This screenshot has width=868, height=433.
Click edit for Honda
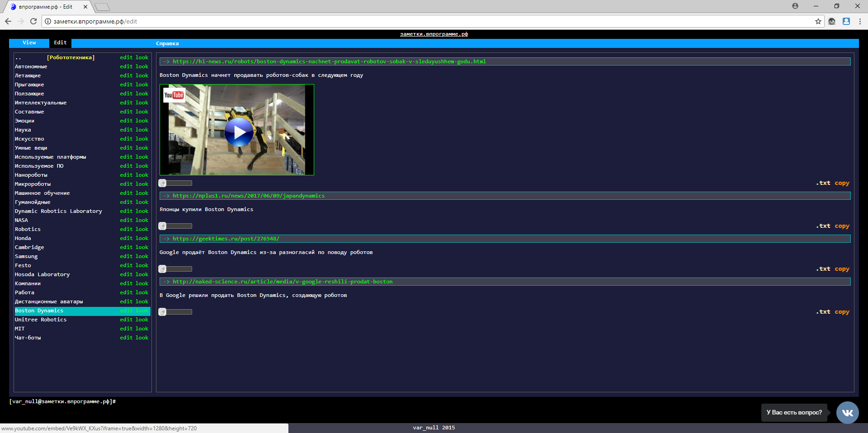click(126, 238)
